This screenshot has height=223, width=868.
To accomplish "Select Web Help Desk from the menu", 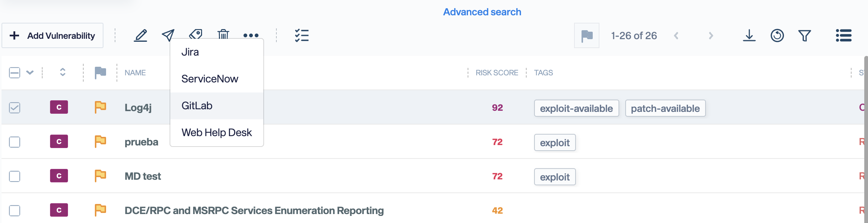I will [x=217, y=133].
